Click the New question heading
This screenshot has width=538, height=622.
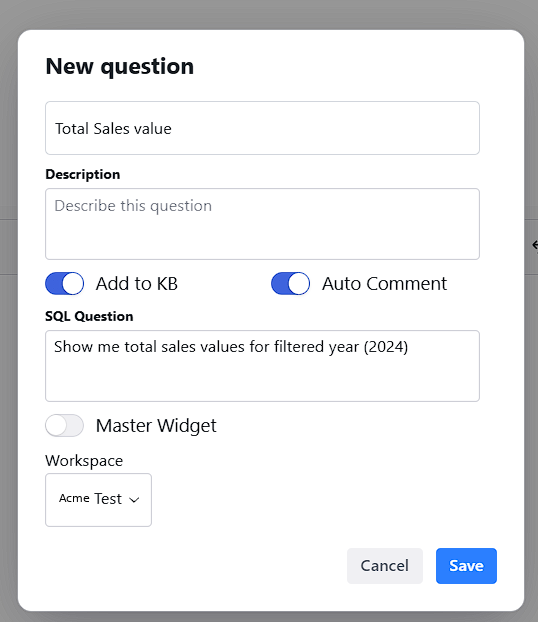[120, 66]
